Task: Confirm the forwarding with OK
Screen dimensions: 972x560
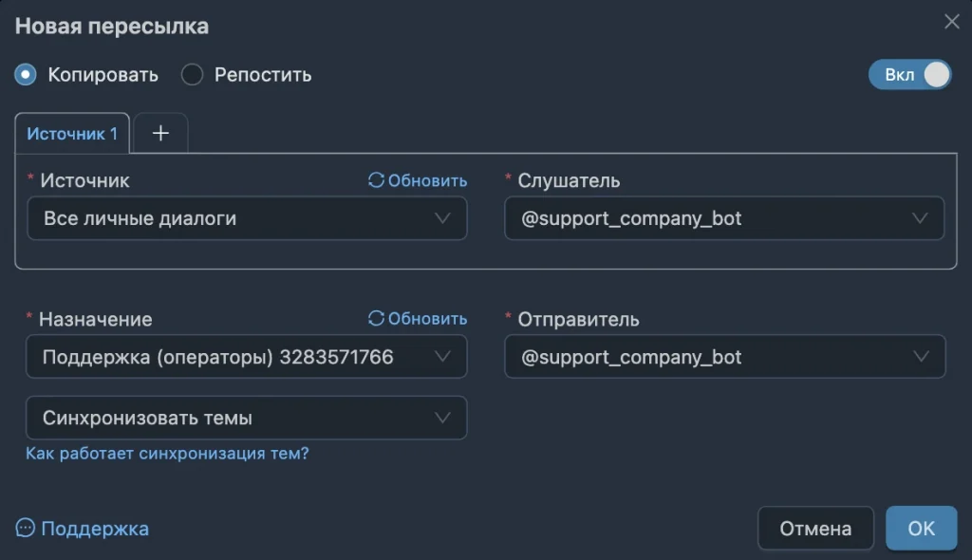Action: point(921,529)
